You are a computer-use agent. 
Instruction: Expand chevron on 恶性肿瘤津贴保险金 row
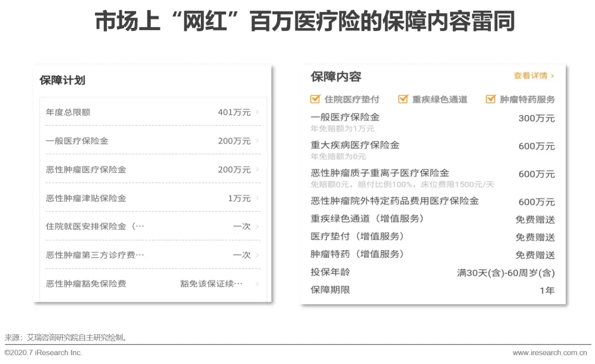point(257,198)
